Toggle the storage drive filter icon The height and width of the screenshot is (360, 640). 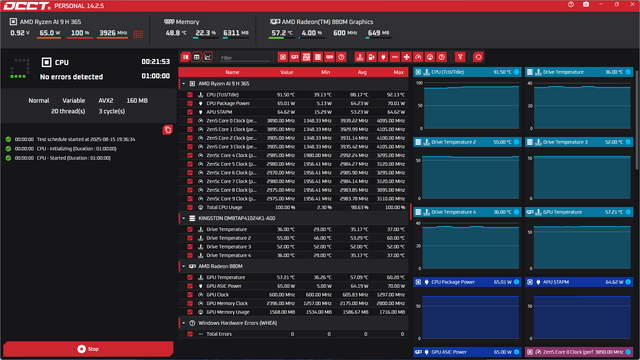click(x=318, y=57)
